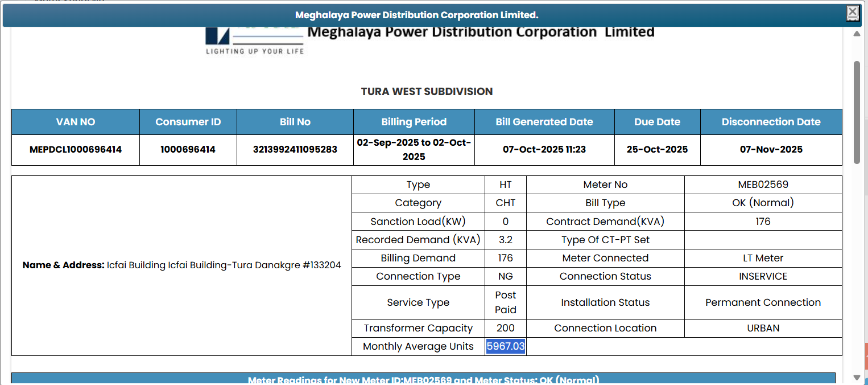Click the Permanent Connection cell
This screenshot has height=385, width=868.
763,302
